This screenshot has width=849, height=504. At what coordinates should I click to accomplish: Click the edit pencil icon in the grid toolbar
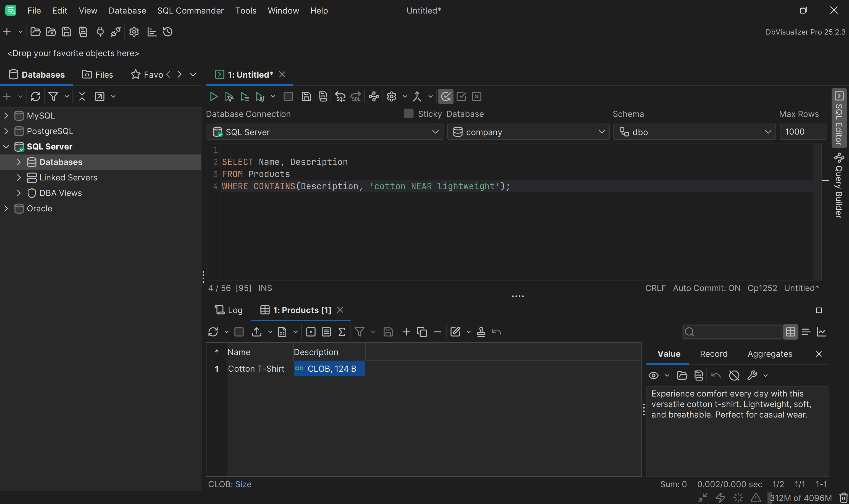pyautogui.click(x=455, y=332)
